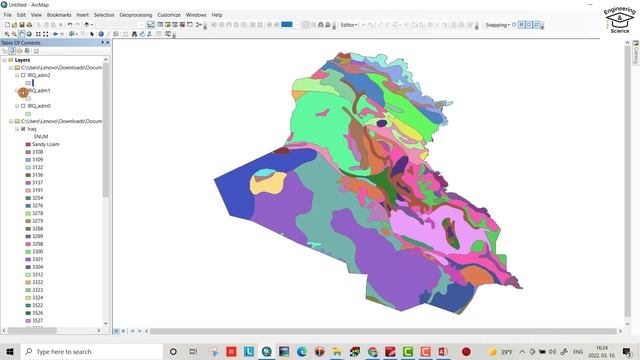Turn on the IRQ_adm2 layer

[23, 75]
